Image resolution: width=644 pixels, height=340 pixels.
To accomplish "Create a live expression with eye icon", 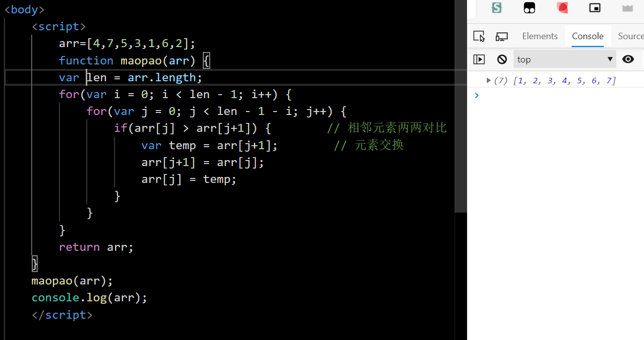I will 628,59.
